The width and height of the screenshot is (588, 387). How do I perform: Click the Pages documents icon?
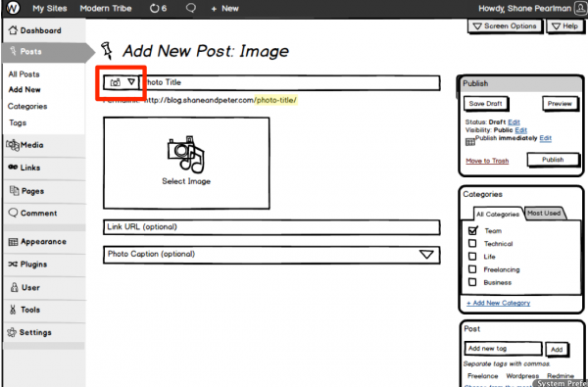(x=14, y=190)
